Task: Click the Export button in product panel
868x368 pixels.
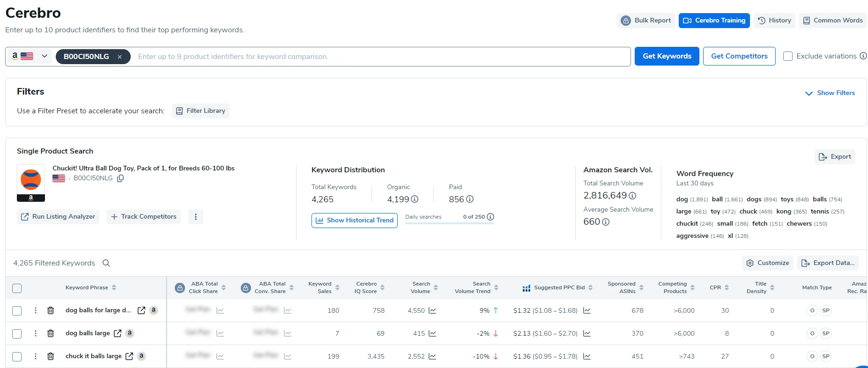Action: [x=835, y=157]
